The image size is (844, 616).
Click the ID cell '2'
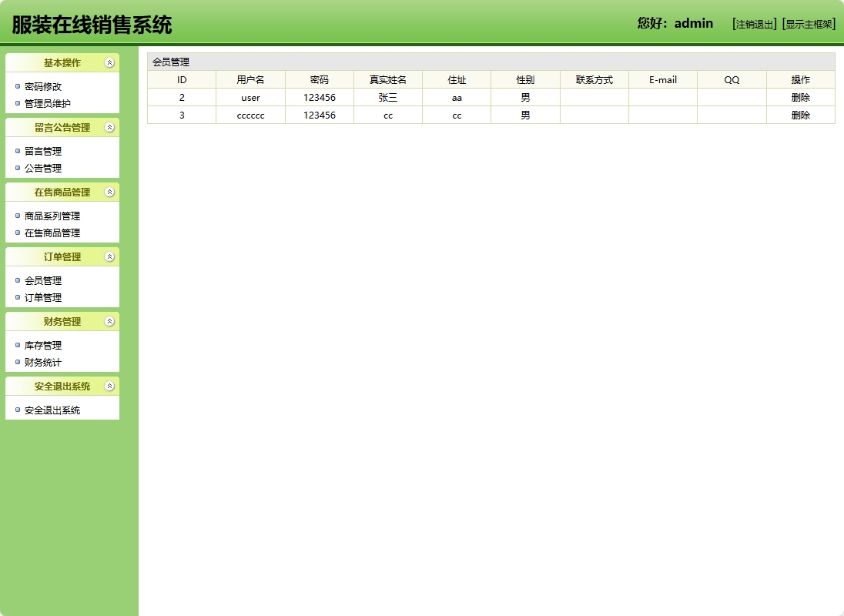(x=182, y=97)
